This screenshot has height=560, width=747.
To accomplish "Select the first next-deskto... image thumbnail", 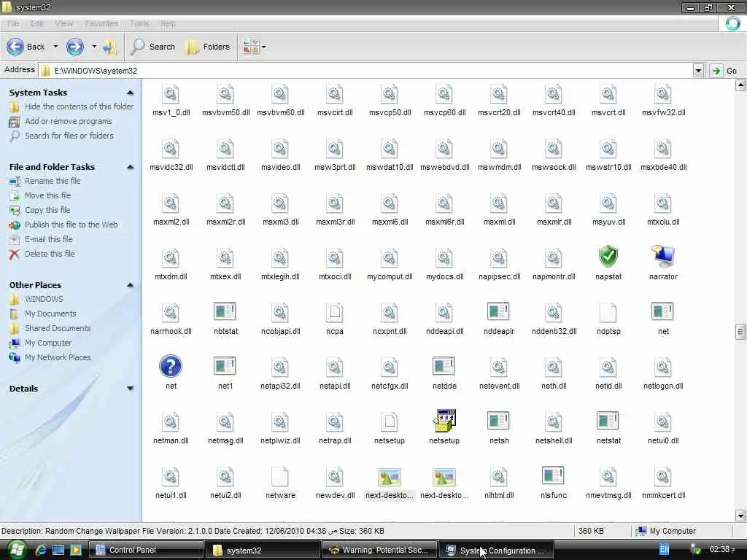I will pyautogui.click(x=390, y=477).
